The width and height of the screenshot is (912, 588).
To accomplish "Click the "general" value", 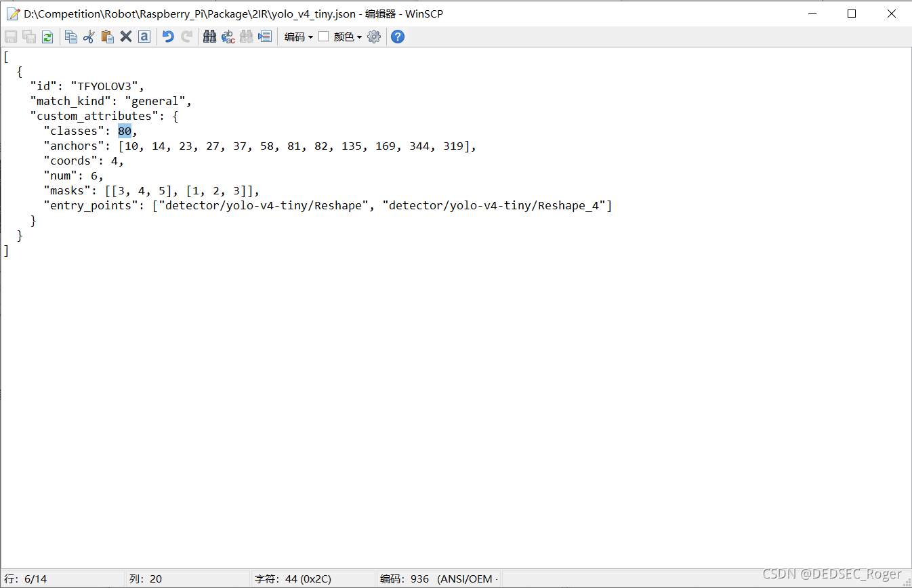I will (155, 102).
